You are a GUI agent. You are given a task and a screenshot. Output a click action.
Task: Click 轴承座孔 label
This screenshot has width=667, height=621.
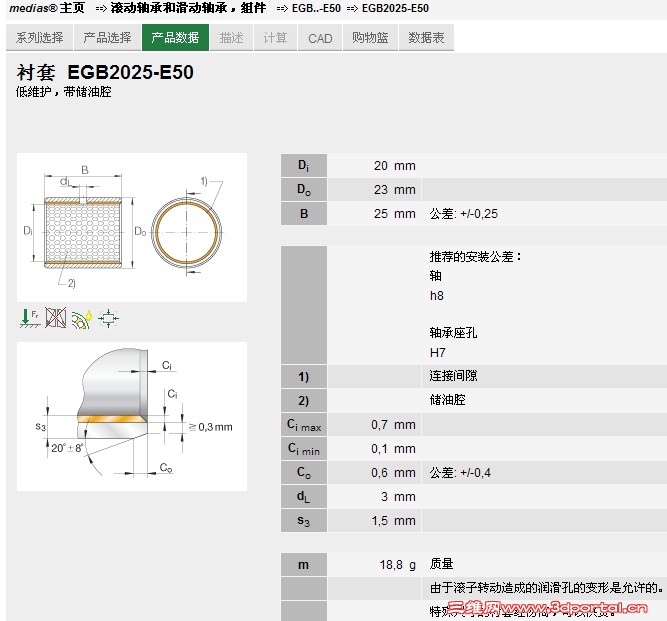pyautogui.click(x=453, y=333)
